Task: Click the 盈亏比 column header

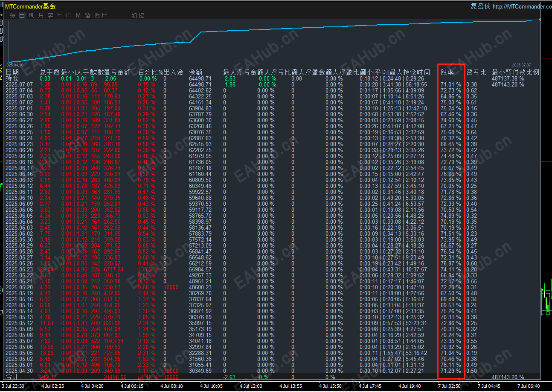Action: tap(476, 72)
